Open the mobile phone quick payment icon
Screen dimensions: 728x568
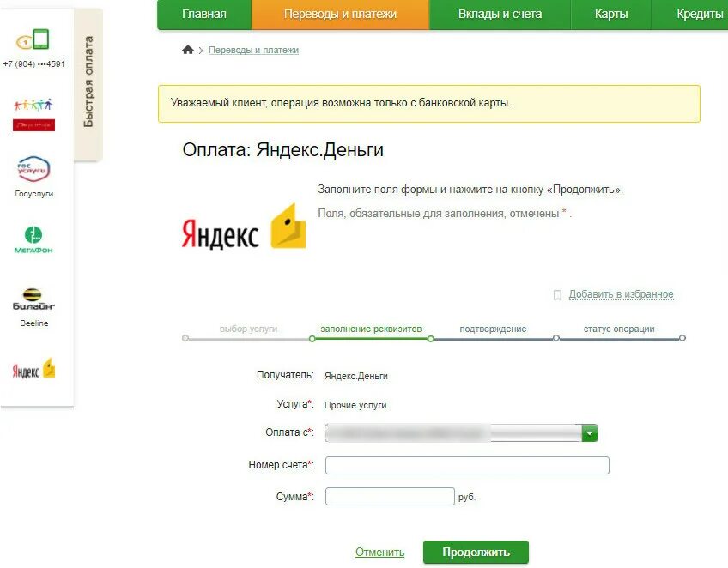[x=33, y=39]
